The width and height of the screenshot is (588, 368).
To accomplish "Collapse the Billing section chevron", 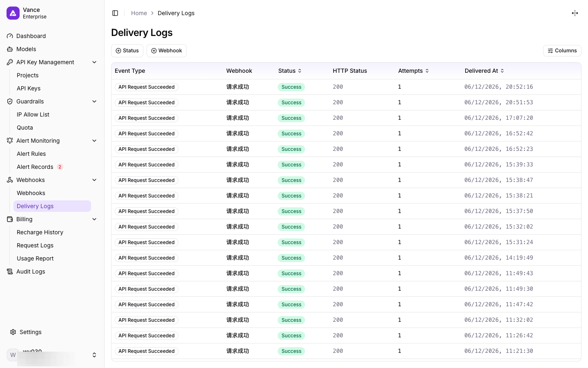I will click(94, 219).
